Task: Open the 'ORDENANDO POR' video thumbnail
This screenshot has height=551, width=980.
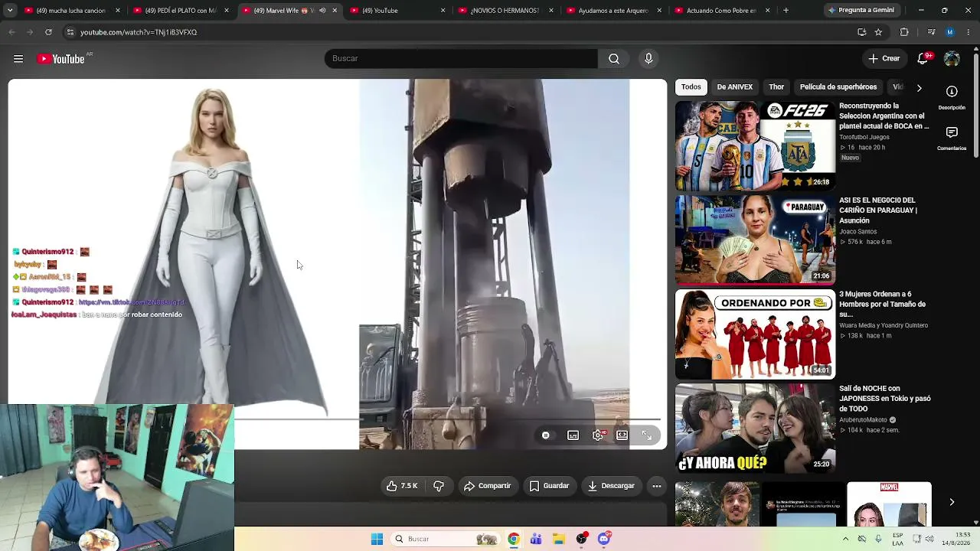Action: pyautogui.click(x=755, y=334)
